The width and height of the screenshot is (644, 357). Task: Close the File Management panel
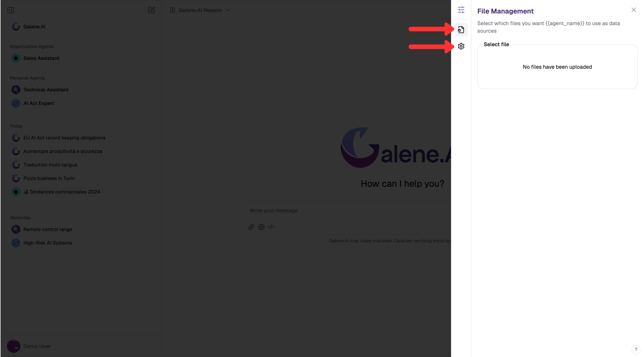(633, 10)
